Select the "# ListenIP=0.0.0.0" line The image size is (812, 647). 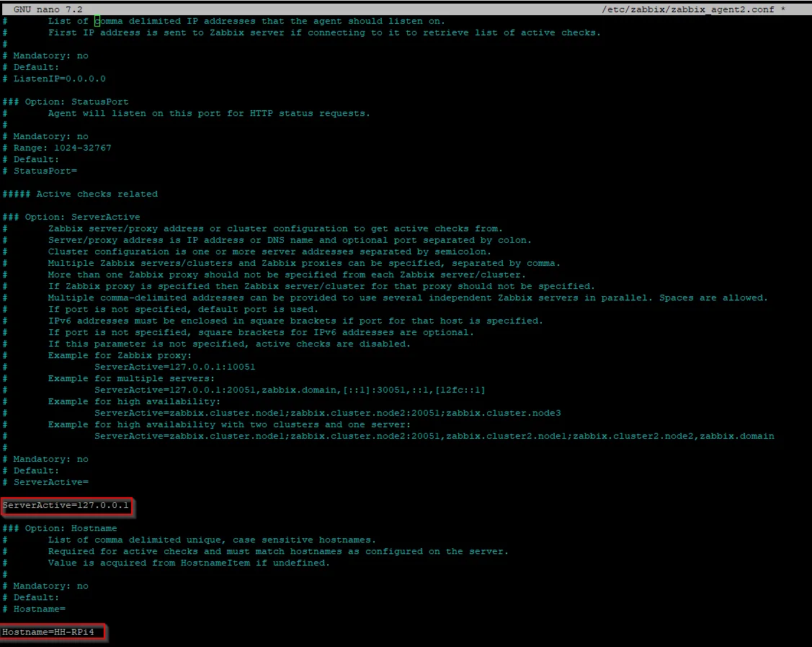54,79
